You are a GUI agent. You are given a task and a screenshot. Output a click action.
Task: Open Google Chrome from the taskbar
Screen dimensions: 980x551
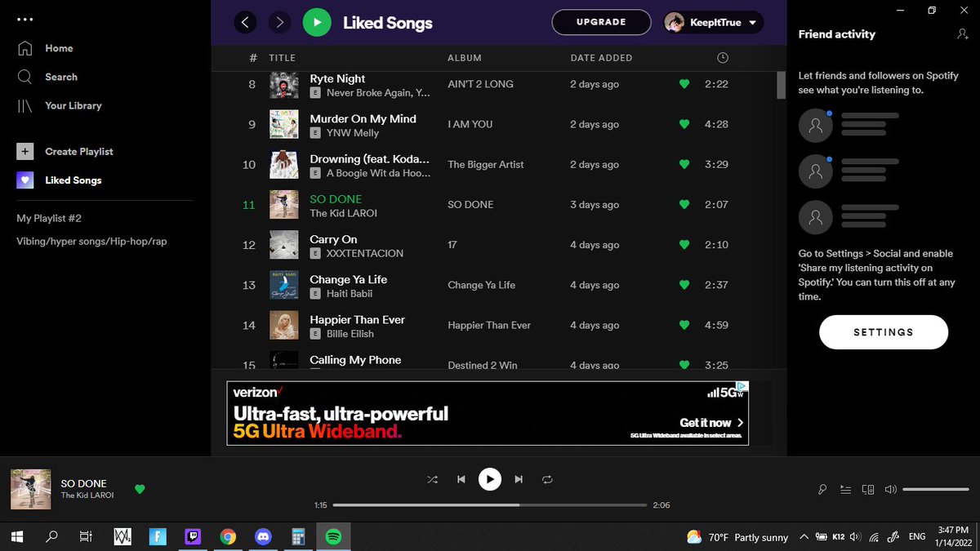228,536
